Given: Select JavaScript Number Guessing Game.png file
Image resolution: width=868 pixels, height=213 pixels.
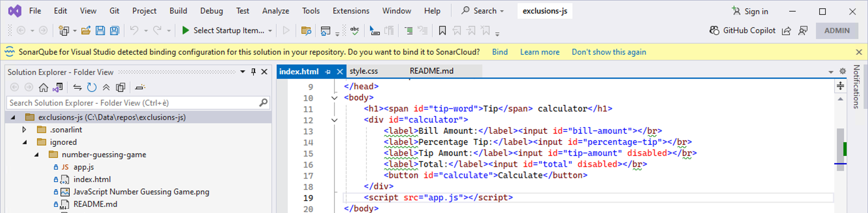Looking at the screenshot, I should pos(141,192).
